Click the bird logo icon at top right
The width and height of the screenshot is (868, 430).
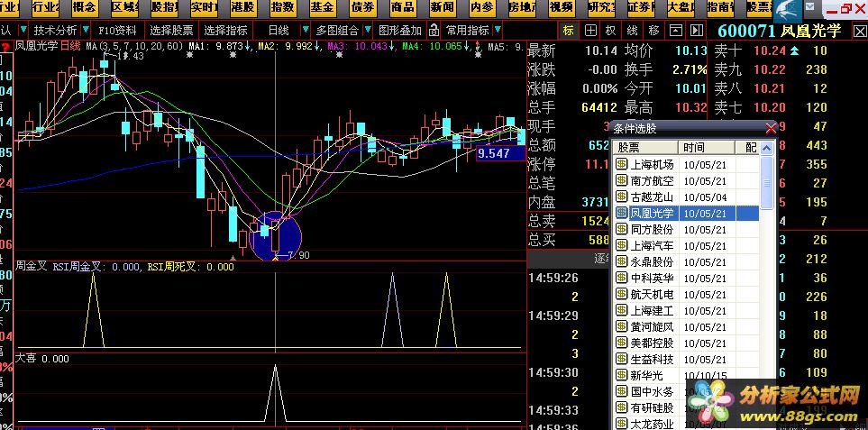pyautogui.click(x=787, y=9)
